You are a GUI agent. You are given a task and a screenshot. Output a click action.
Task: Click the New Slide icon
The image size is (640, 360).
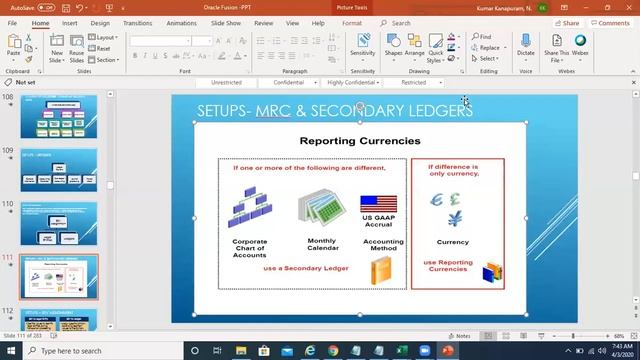pyautogui.click(x=57, y=41)
